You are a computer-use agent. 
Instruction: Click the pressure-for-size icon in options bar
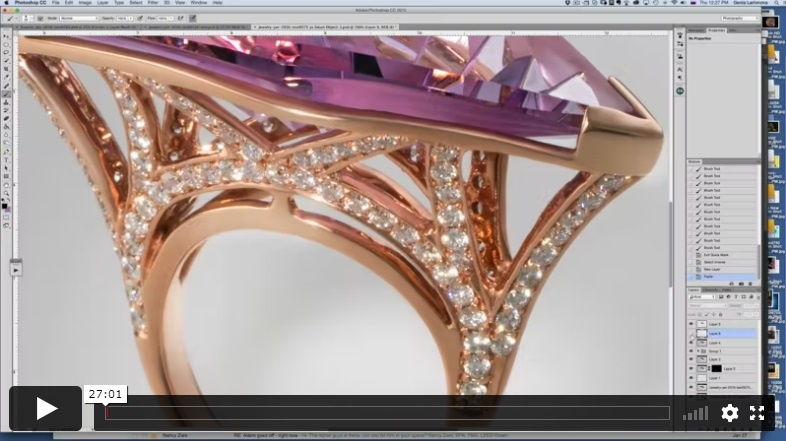(x=192, y=19)
